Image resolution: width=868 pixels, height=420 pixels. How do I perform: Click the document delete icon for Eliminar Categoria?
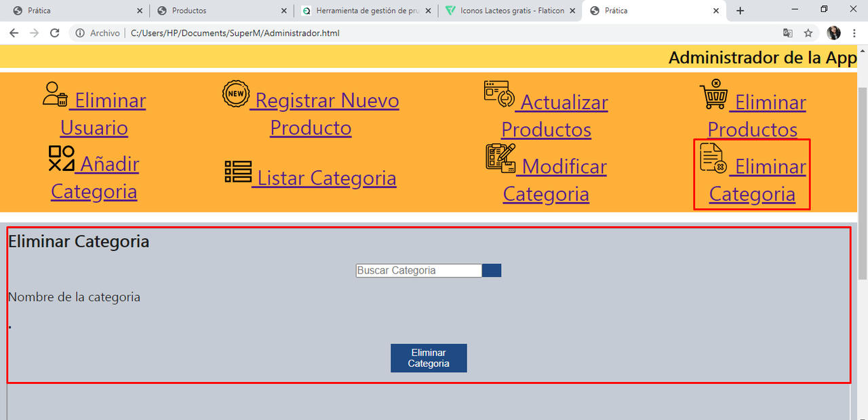click(713, 158)
